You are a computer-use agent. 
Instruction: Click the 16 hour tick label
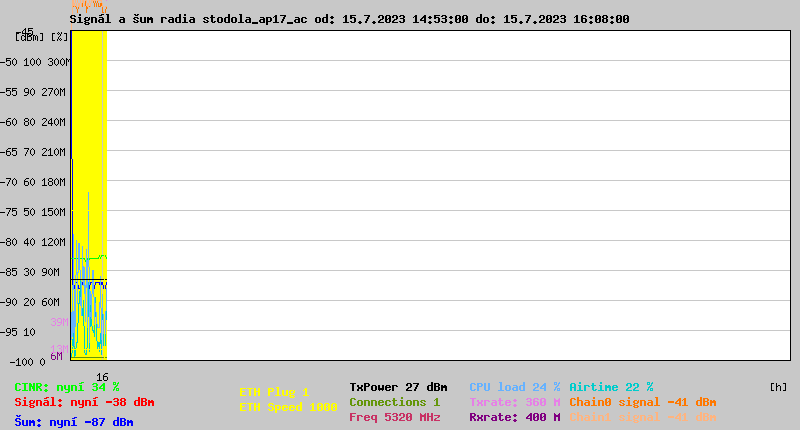[102, 377]
